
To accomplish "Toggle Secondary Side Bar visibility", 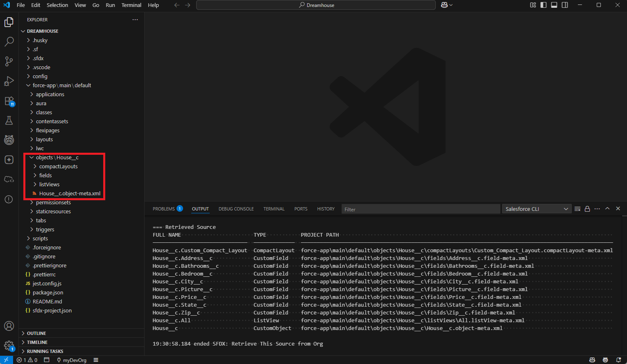I will [x=565, y=5].
